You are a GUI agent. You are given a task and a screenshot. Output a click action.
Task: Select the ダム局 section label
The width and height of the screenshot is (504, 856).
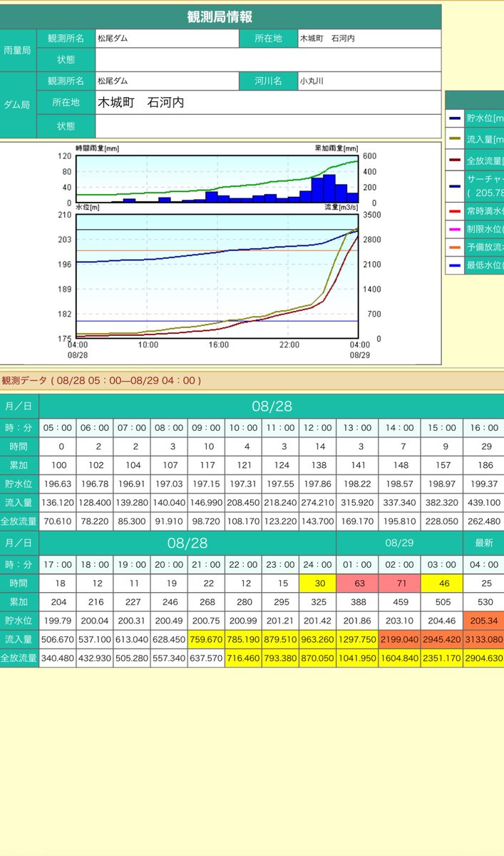pos(17,105)
